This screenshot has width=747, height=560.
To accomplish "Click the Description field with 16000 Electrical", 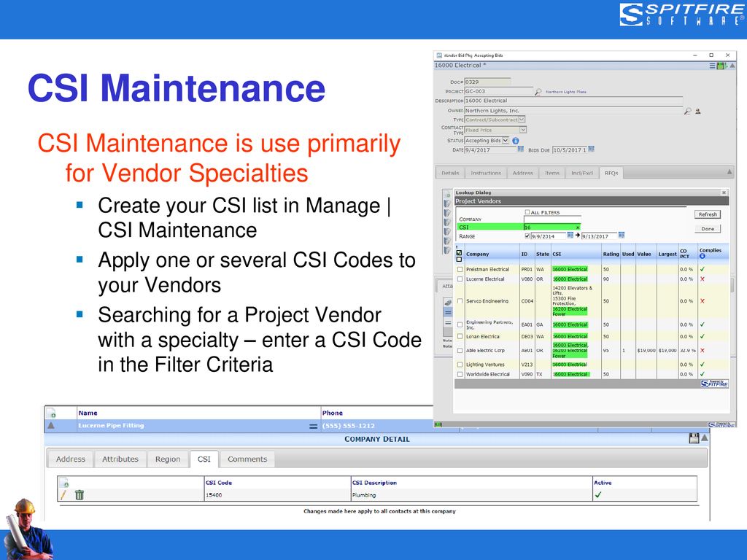I will 573,101.
